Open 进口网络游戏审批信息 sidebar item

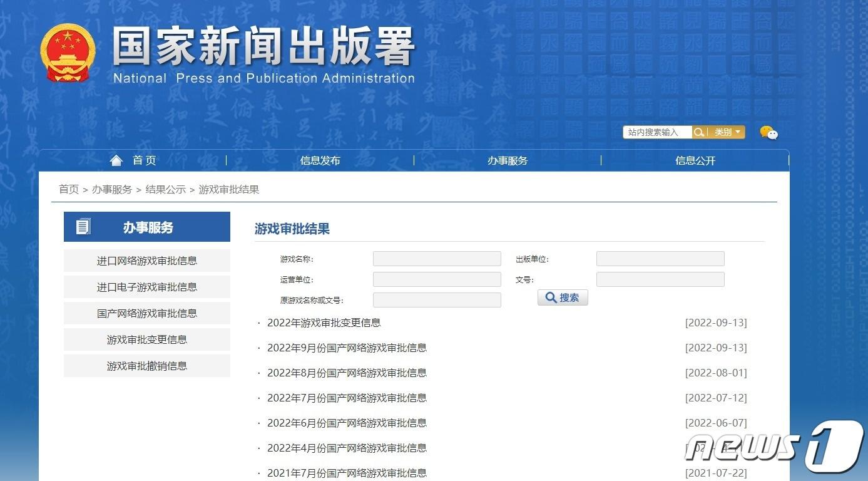[x=147, y=261]
